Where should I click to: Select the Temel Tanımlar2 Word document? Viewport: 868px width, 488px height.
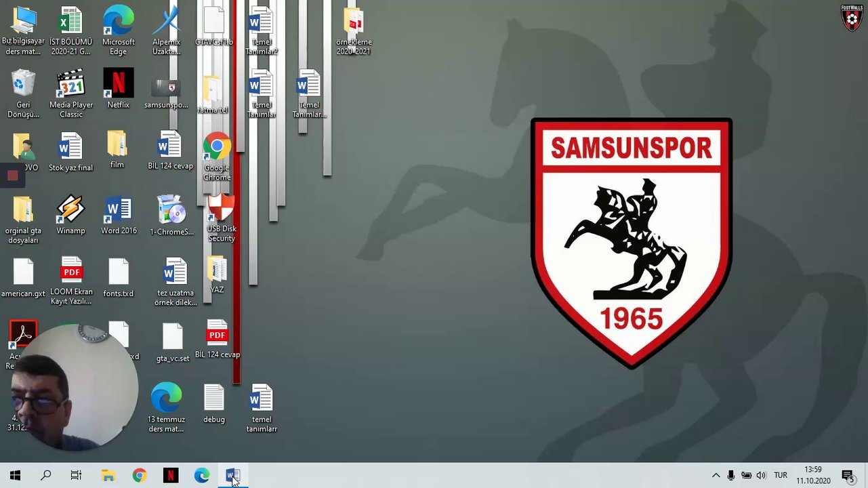(262, 31)
